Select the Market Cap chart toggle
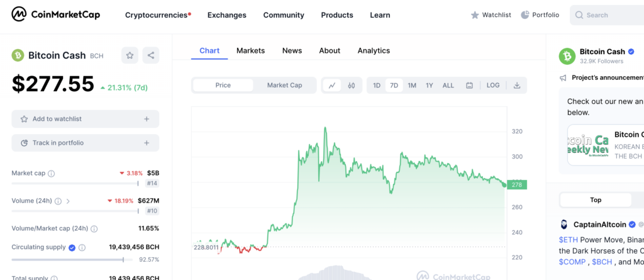Image resolution: width=644 pixels, height=280 pixels. (x=285, y=85)
